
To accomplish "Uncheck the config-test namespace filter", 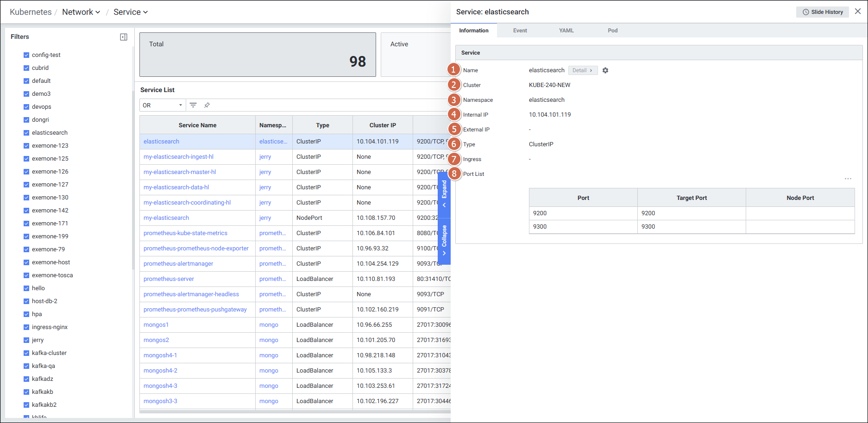I will pos(26,55).
